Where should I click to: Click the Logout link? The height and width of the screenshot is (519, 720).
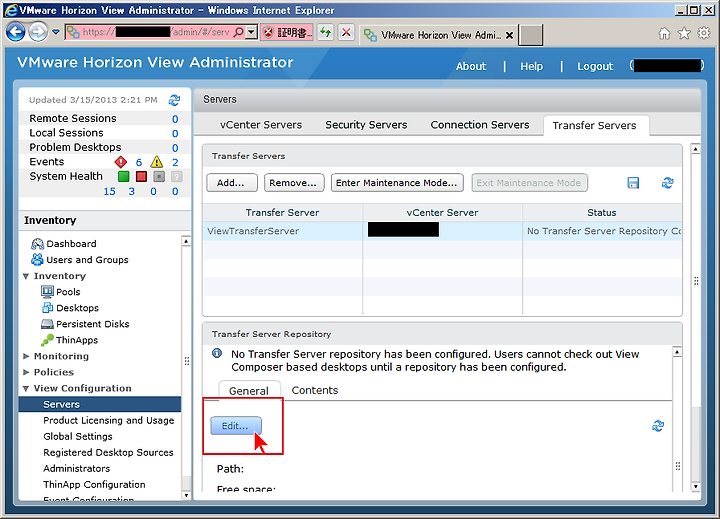coord(595,66)
